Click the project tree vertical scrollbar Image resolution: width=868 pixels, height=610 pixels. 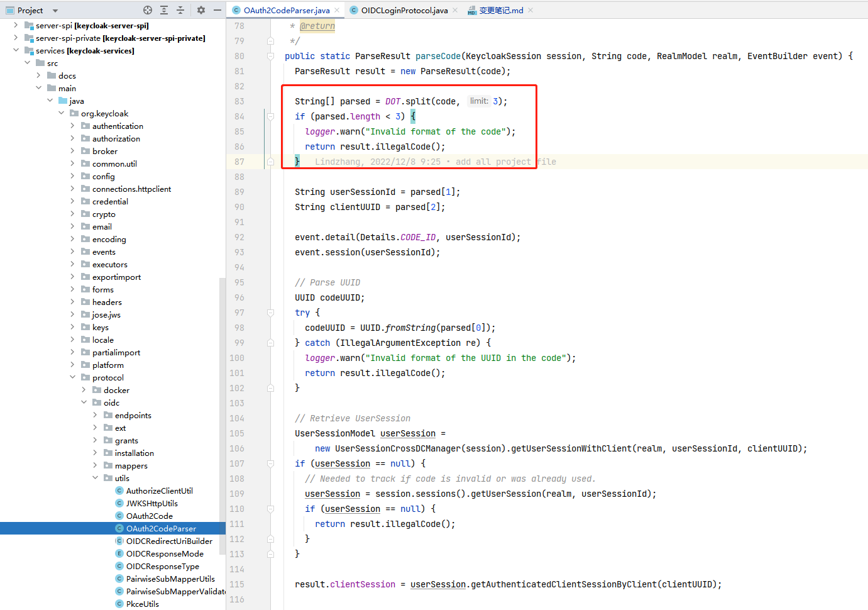[x=222, y=415]
